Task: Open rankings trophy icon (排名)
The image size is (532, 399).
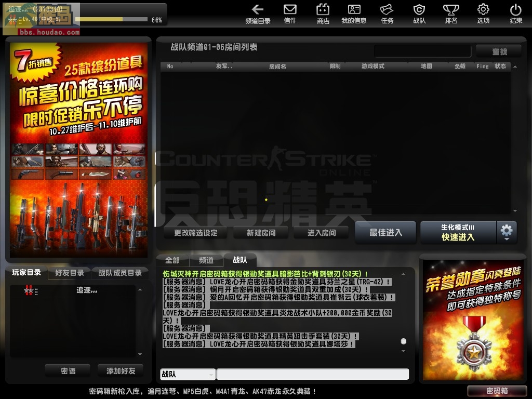Action: pos(451,14)
